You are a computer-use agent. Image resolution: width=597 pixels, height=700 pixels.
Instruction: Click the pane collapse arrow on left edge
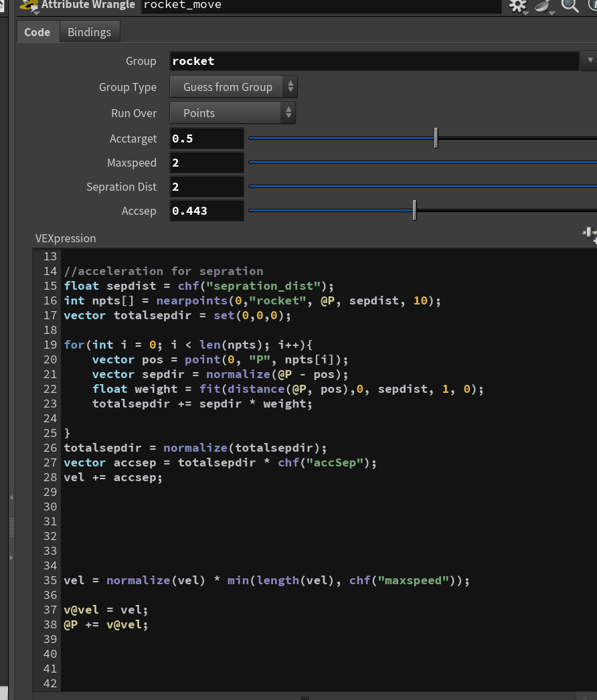point(11,497)
